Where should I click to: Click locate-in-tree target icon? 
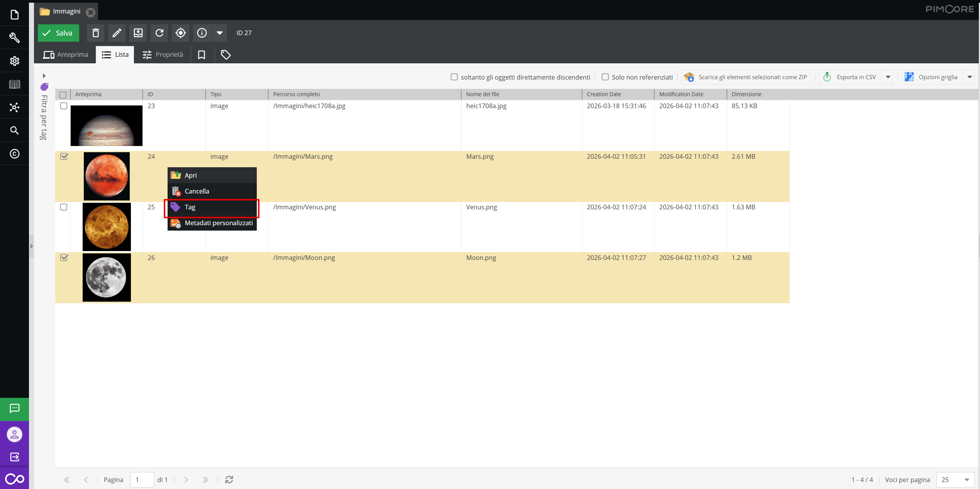180,33
